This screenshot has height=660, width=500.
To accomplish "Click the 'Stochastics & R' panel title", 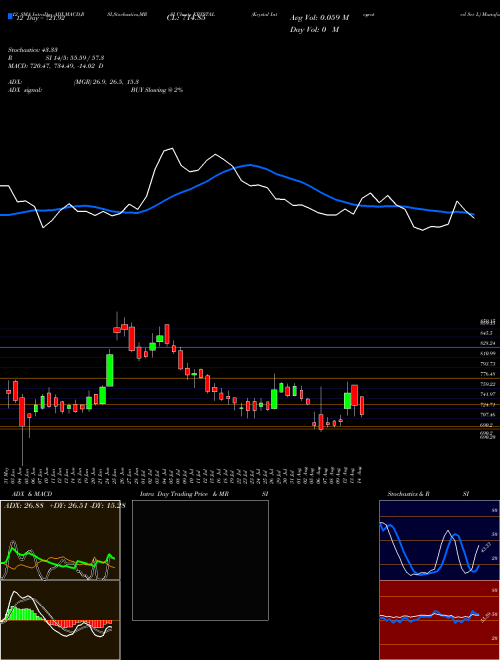I will tap(409, 494).
